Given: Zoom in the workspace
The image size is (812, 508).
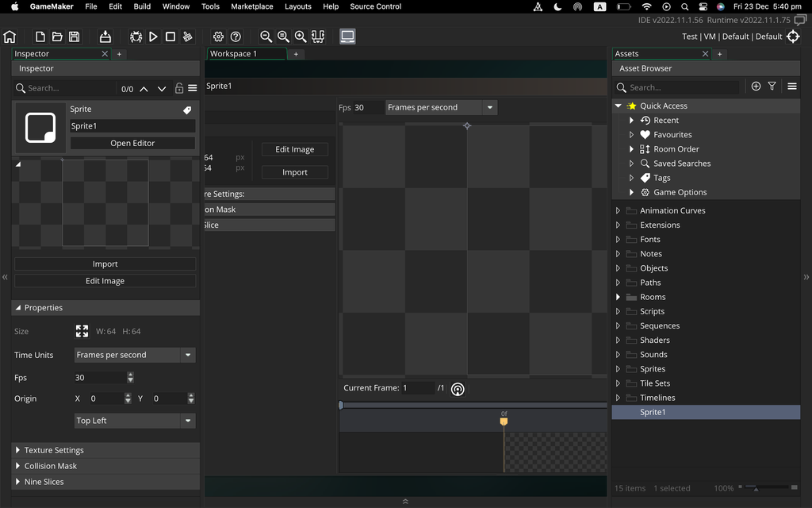Looking at the screenshot, I should coord(301,37).
